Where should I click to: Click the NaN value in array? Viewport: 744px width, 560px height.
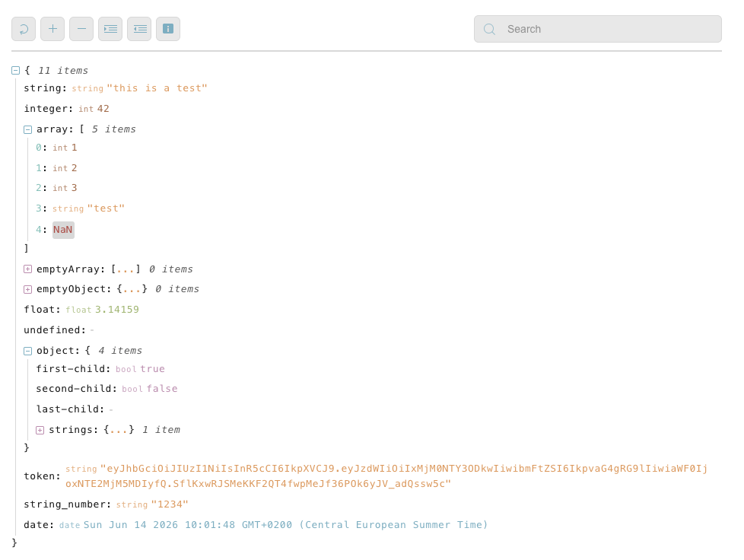(63, 231)
